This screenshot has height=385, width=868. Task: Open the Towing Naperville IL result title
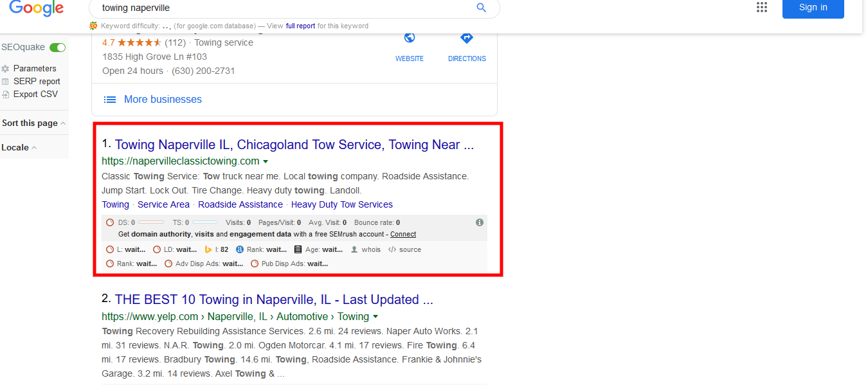point(294,145)
